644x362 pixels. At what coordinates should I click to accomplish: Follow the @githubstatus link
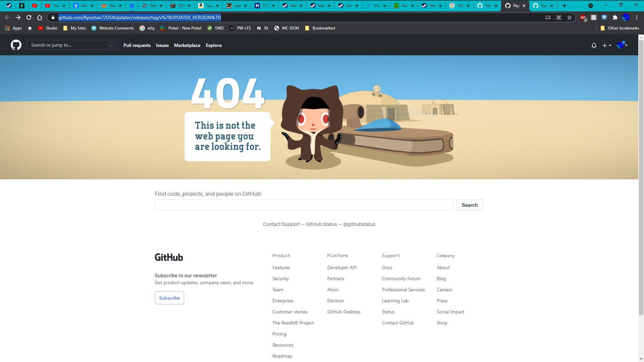[x=359, y=224]
